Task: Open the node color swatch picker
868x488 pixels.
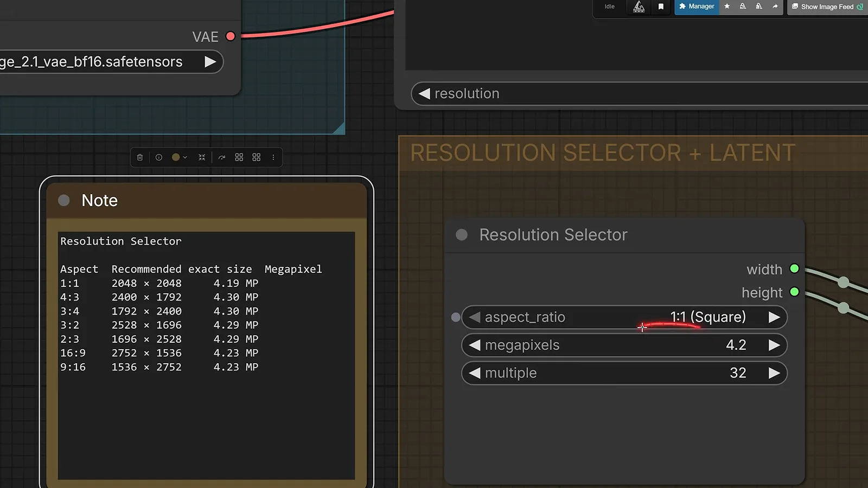Action: pos(180,157)
